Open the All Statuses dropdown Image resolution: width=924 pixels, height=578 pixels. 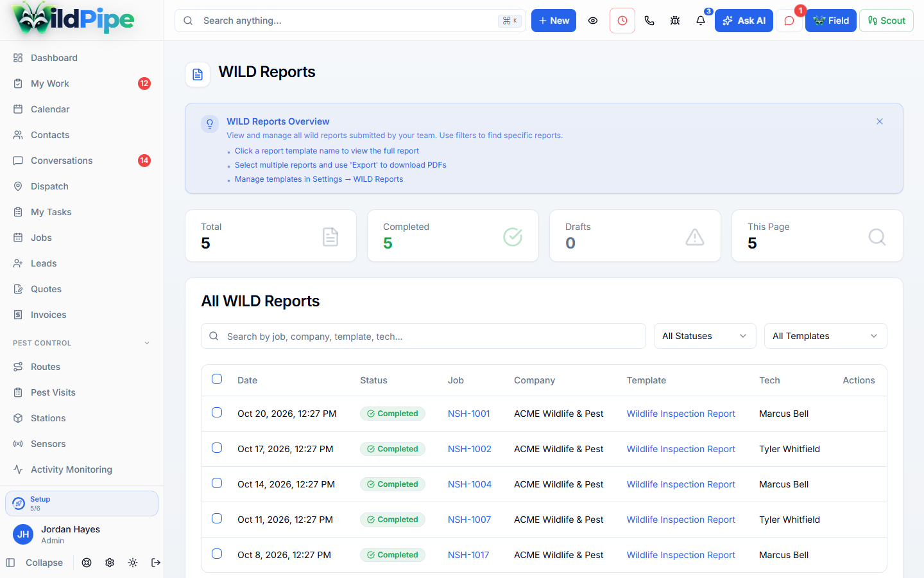pos(705,336)
